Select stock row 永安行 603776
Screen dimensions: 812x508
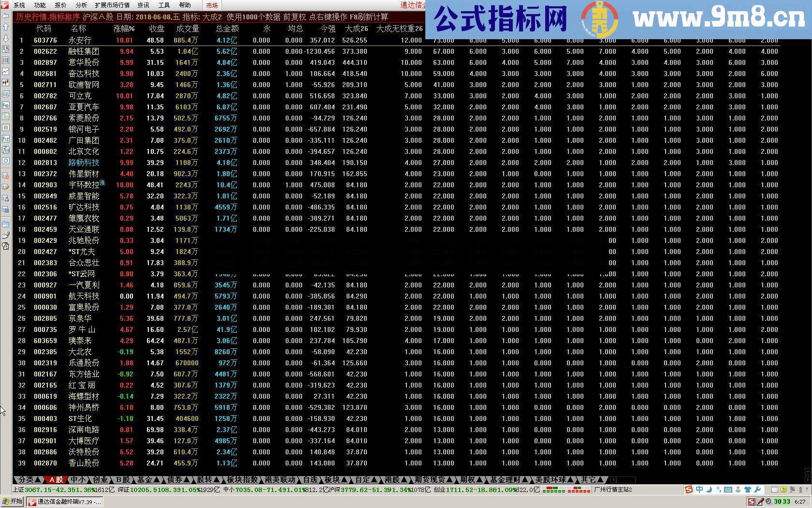[x=396, y=40]
